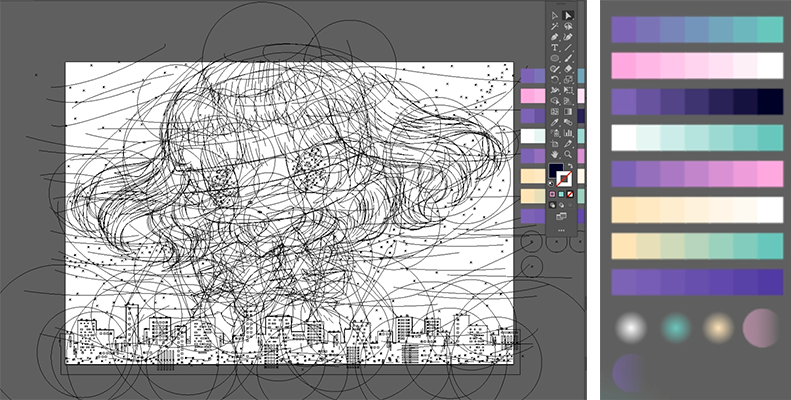Pick the pink swatch ending the fifth row
This screenshot has width=791, height=400.
[770, 174]
